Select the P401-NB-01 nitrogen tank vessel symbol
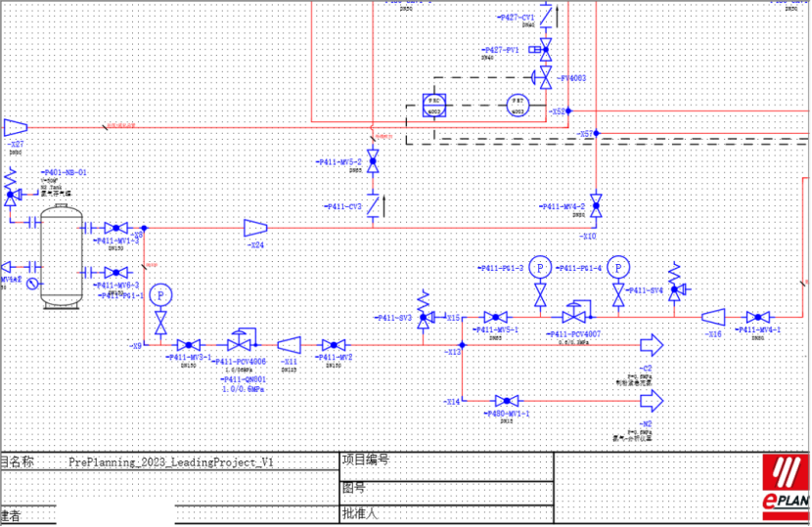This screenshot has width=812, height=527. point(62,256)
